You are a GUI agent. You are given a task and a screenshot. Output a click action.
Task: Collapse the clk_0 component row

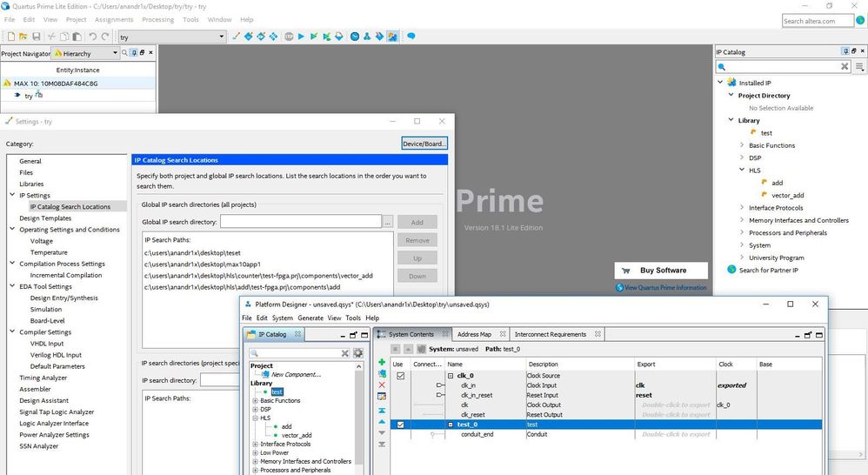click(x=451, y=376)
